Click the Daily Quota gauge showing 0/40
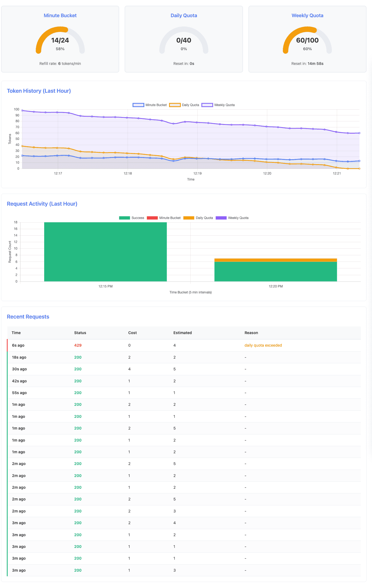The image size is (372, 588). click(x=184, y=40)
